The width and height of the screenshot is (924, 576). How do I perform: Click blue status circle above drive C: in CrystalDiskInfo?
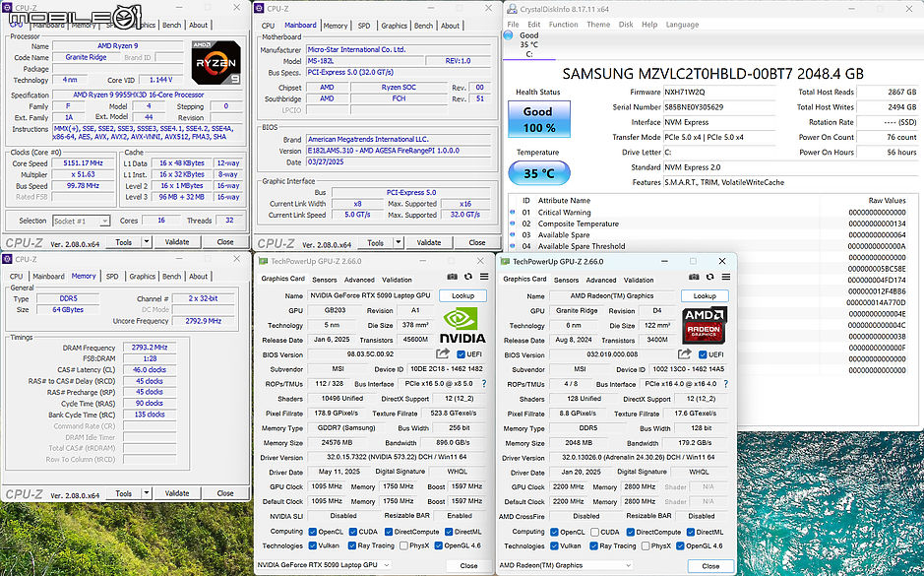508,35
